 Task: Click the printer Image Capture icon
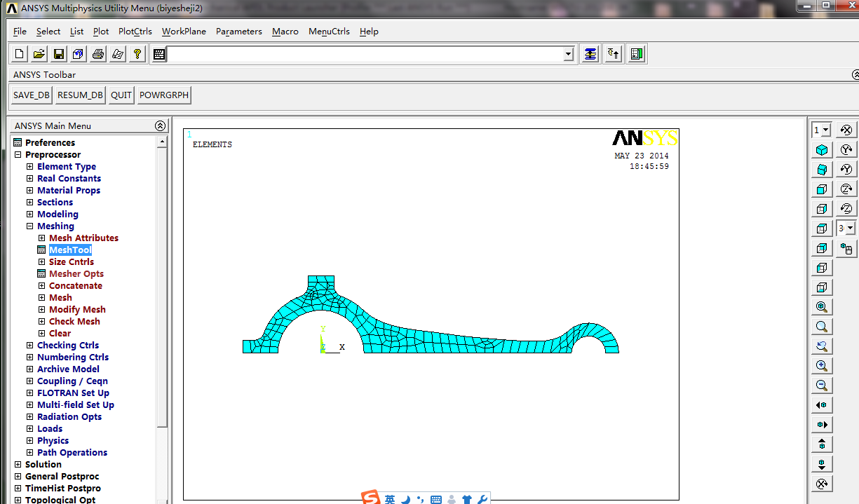click(98, 54)
